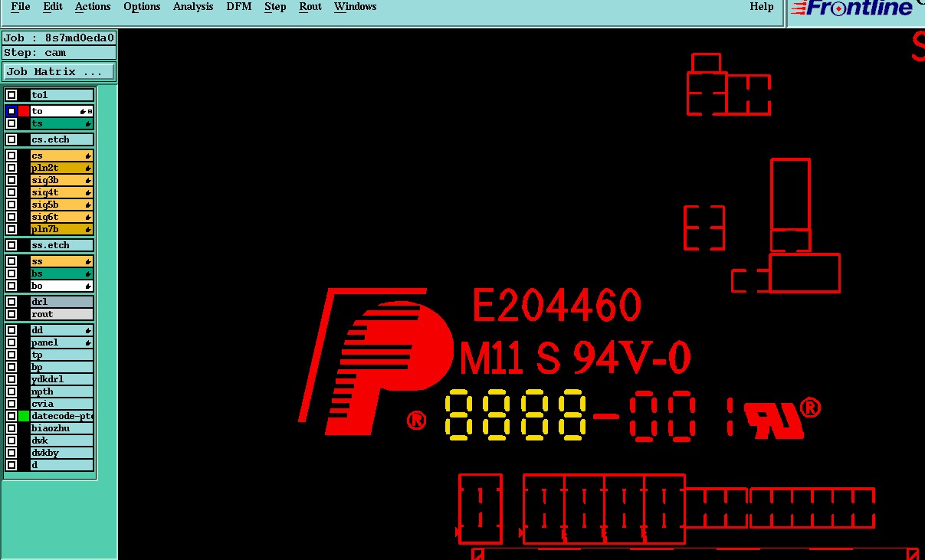925x560 pixels.
Task: Open the Actions menu
Action: tap(93, 7)
